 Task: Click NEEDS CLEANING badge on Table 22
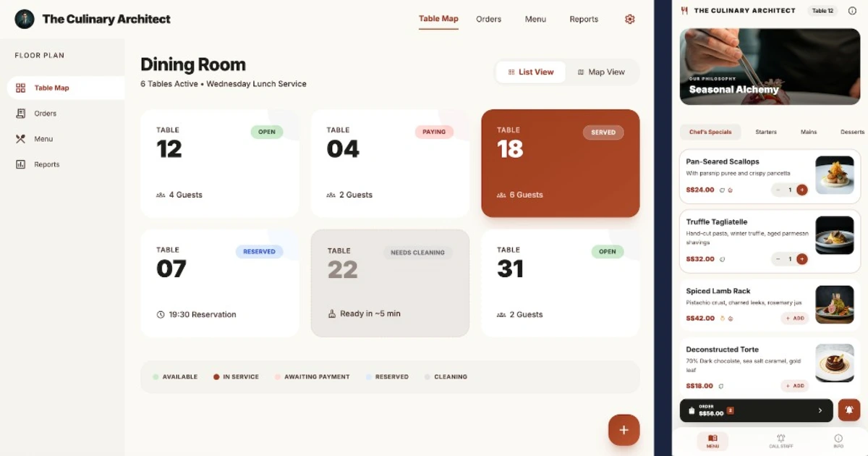pyautogui.click(x=417, y=253)
